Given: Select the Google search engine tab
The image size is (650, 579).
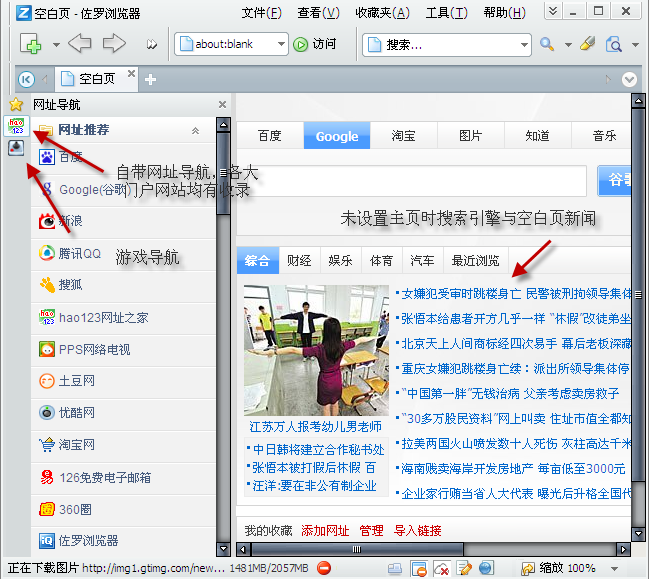Looking at the screenshot, I should click(x=337, y=136).
